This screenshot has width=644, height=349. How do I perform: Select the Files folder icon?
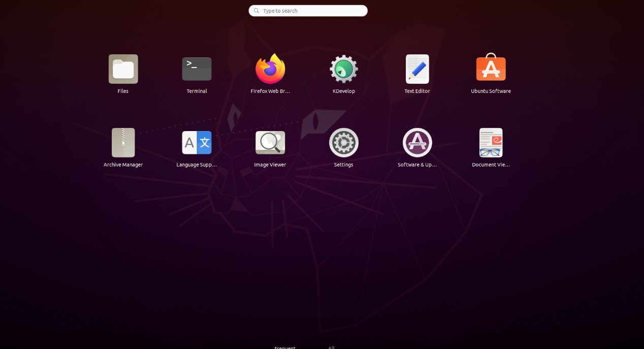point(123,69)
